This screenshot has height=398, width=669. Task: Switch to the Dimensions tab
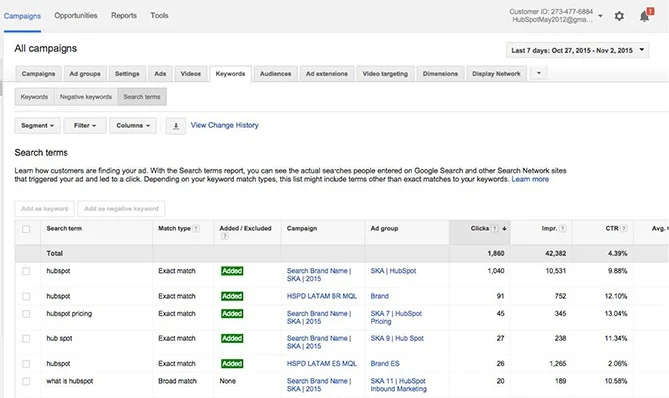[x=440, y=74]
